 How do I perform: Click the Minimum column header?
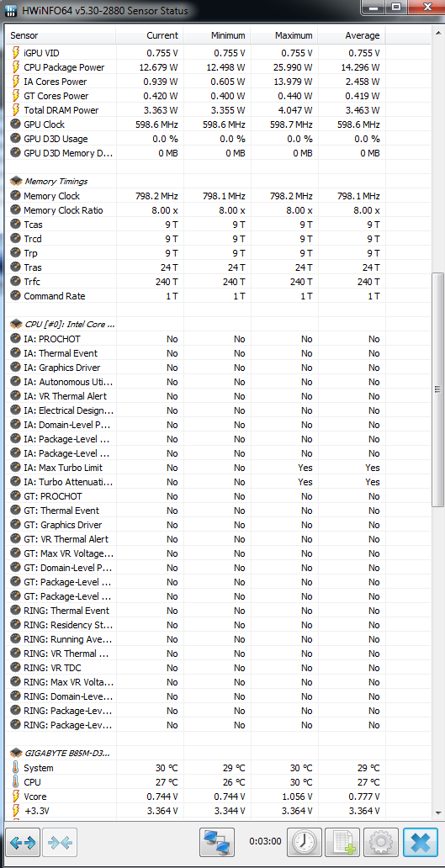click(217, 35)
